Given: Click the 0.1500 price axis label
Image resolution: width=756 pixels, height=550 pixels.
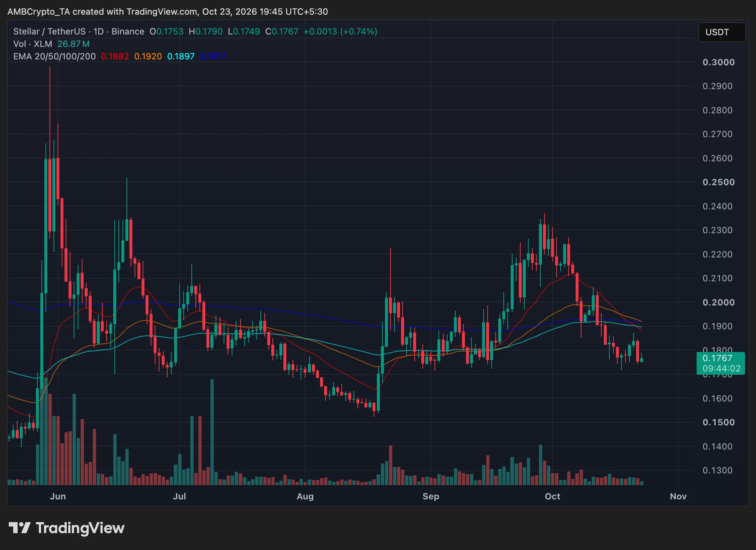Looking at the screenshot, I should click(x=719, y=422).
